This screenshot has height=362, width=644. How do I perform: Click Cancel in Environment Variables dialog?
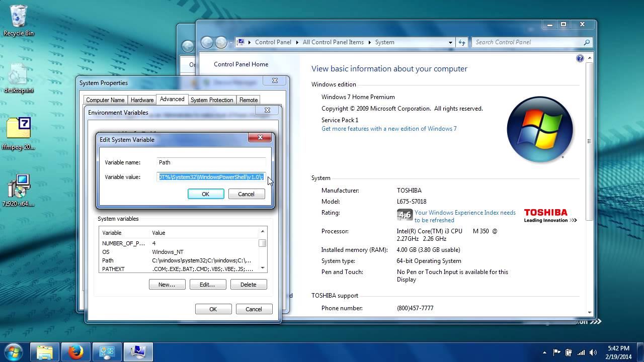[254, 309]
